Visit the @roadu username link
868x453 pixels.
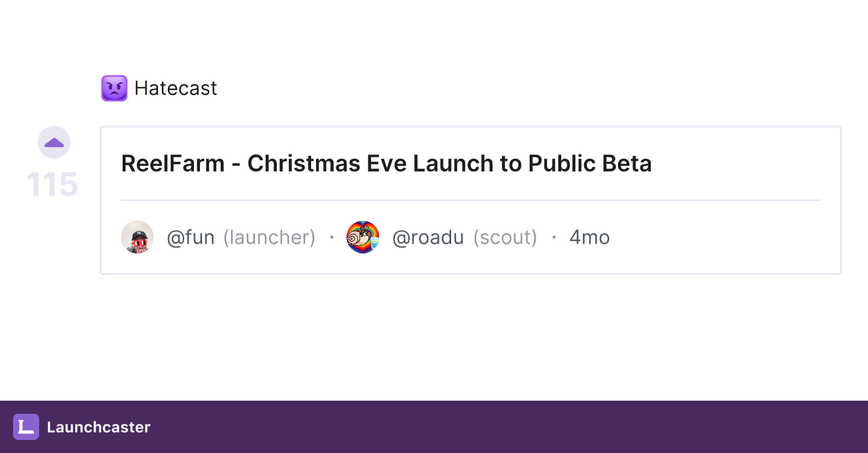428,237
